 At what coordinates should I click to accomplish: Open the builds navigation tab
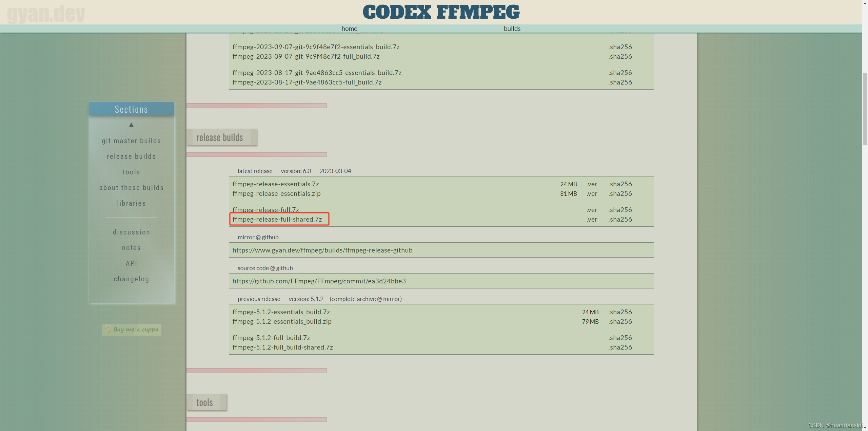[x=512, y=29]
